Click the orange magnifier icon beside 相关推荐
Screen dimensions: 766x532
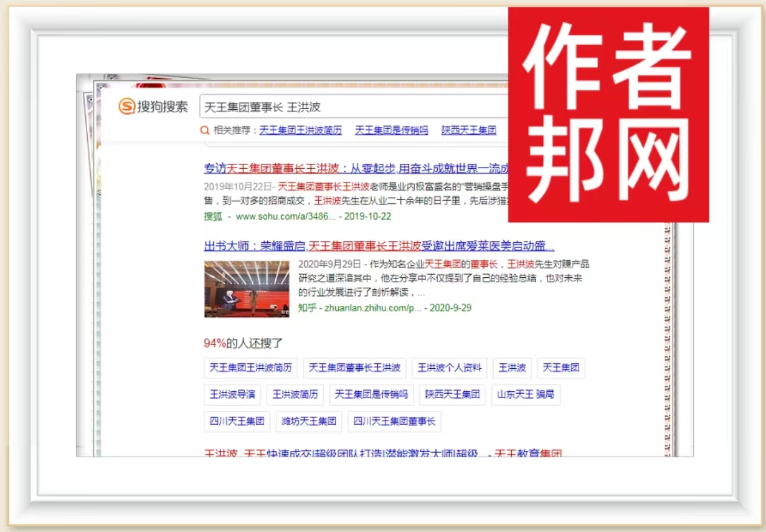(204, 130)
